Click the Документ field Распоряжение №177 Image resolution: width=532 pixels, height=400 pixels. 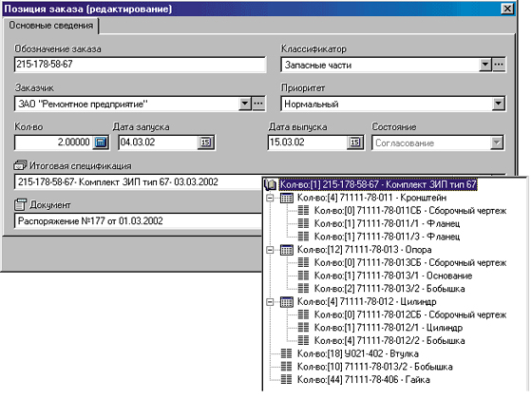(x=139, y=221)
